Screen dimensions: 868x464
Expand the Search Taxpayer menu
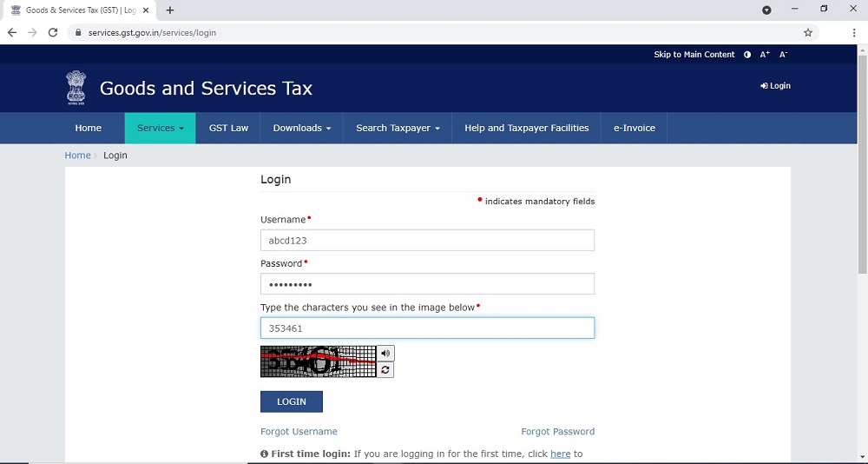[x=398, y=128]
